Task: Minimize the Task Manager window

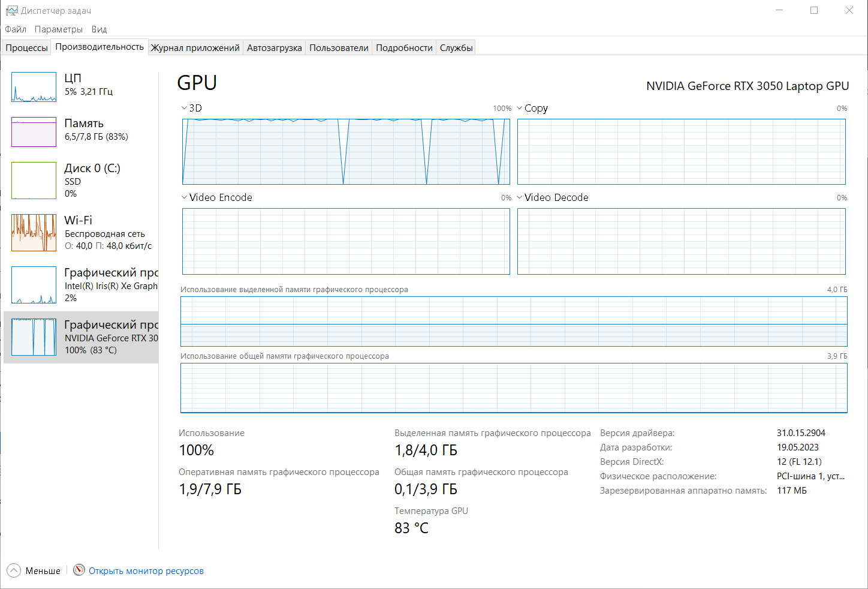Action: [x=779, y=10]
